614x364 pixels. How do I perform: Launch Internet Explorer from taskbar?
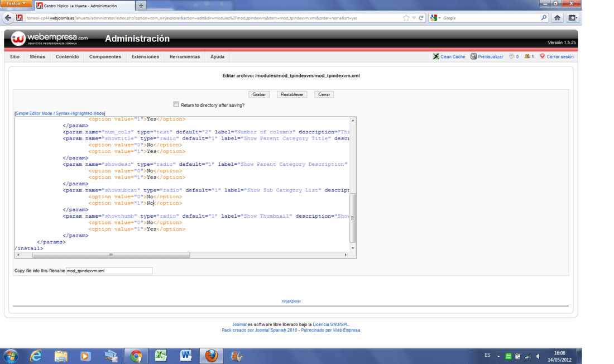tap(36, 356)
